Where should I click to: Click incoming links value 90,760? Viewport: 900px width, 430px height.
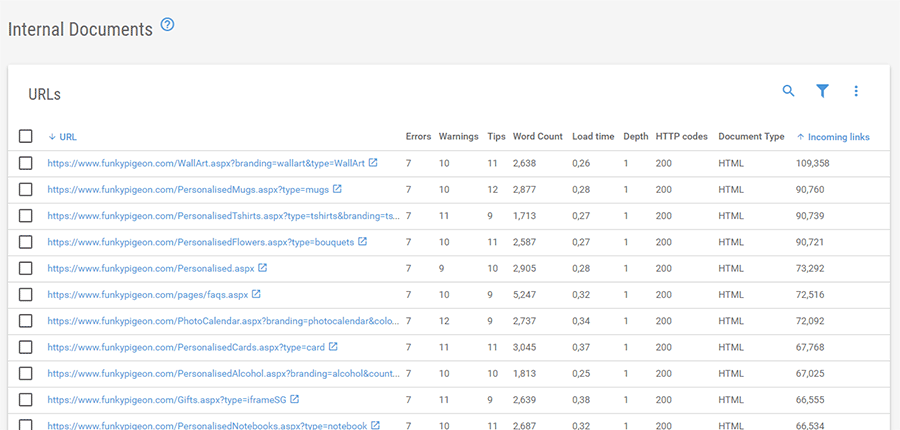click(809, 189)
